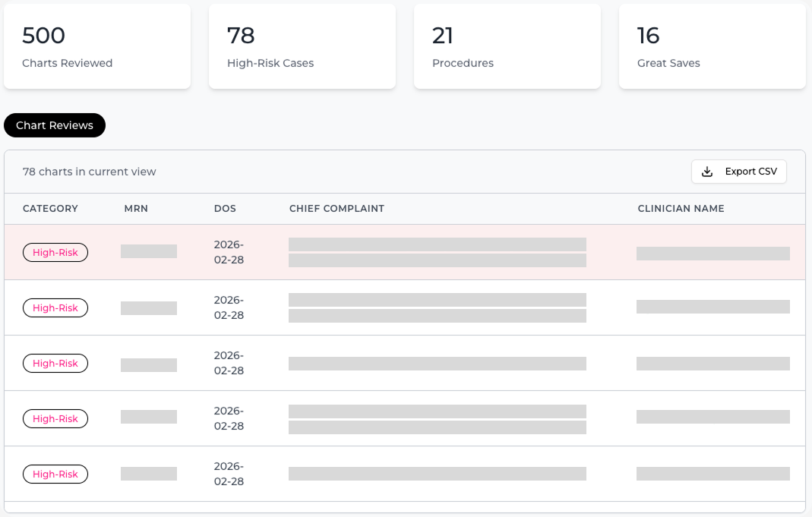The height and width of the screenshot is (517, 812).
Task: Select the highlighted top table row
Action: pyautogui.click(x=406, y=252)
